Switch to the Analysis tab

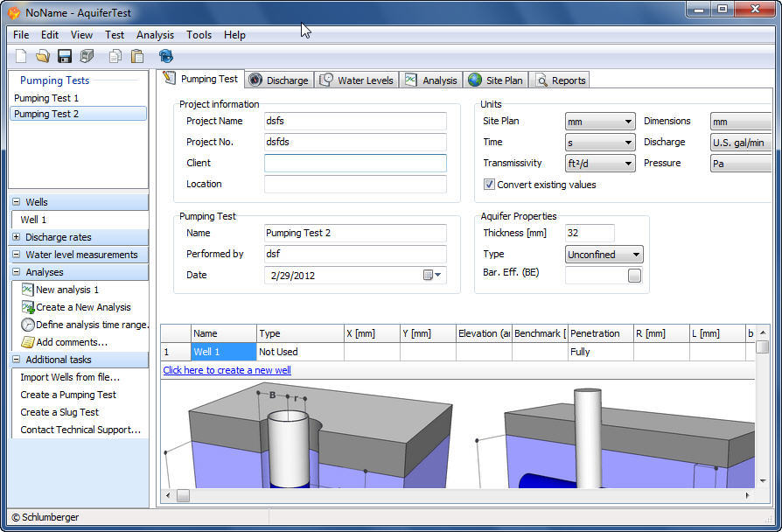click(432, 80)
